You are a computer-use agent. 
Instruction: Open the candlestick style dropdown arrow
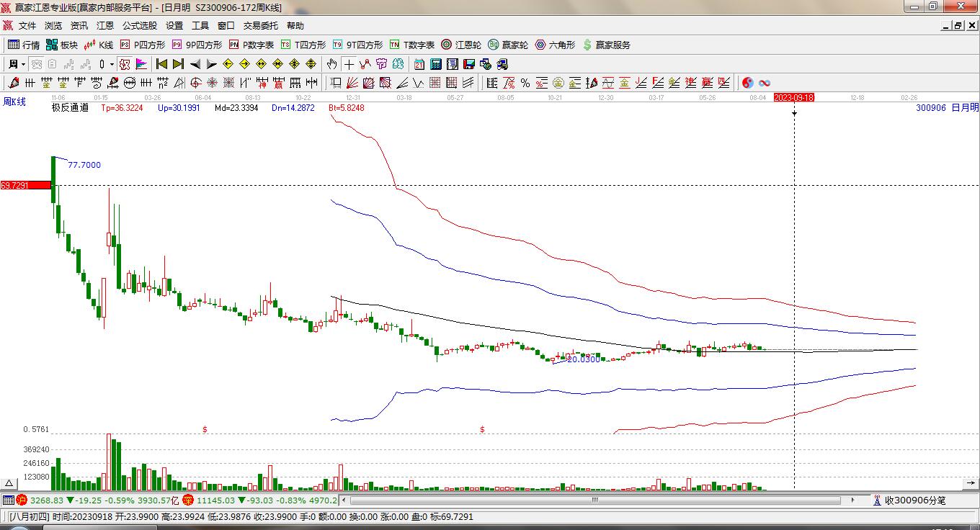(112, 64)
